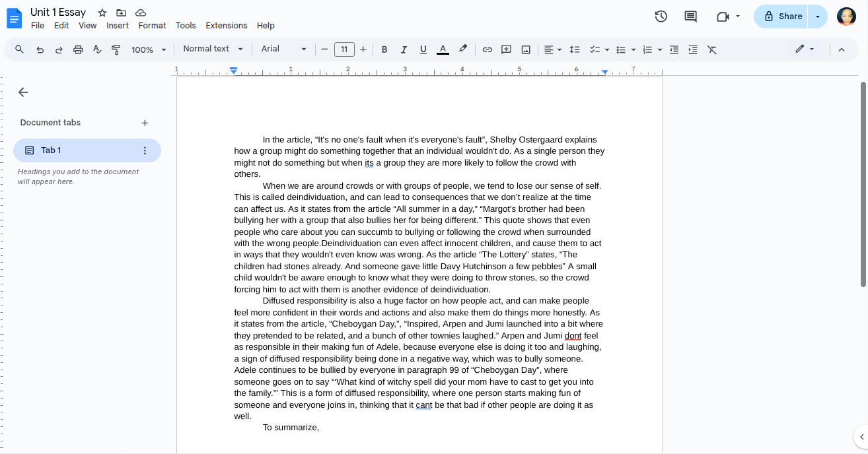Toggle underline formatting
The image size is (868, 454).
pyautogui.click(x=423, y=49)
